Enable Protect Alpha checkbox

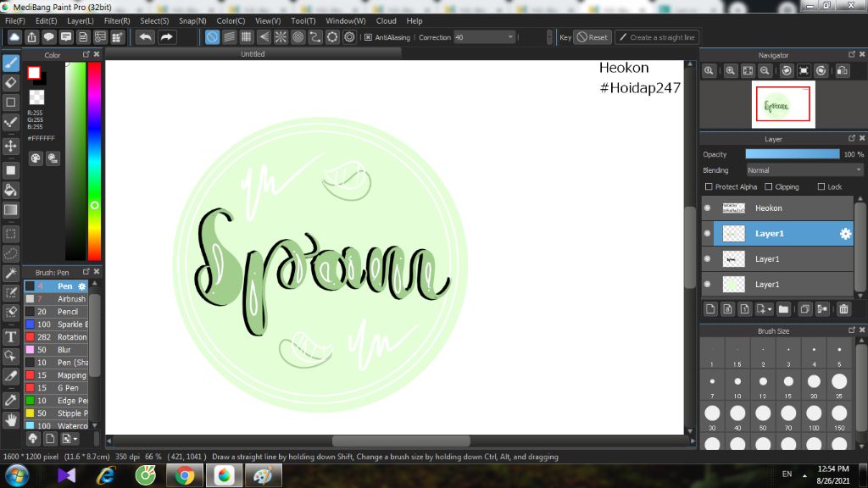(709, 186)
